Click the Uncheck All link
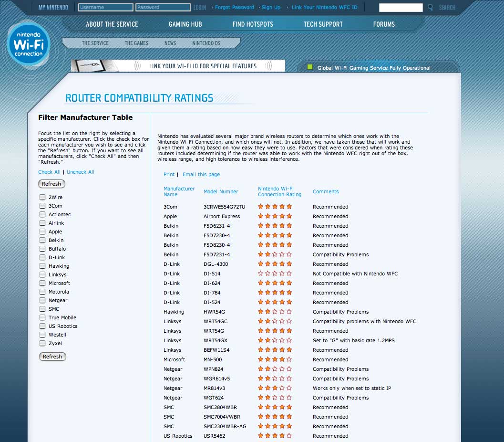This screenshot has width=504, height=442. [81, 172]
